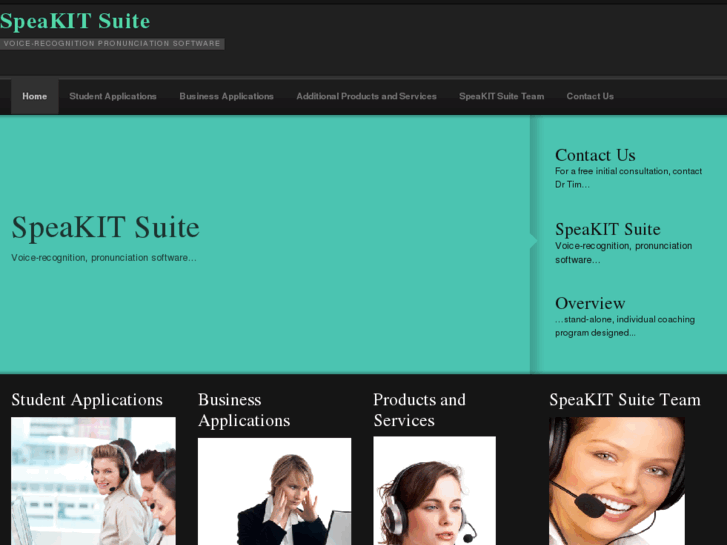Screen dimensions: 727x545
Task: Open SpeaKIT Suite Team menu item
Action: click(501, 96)
